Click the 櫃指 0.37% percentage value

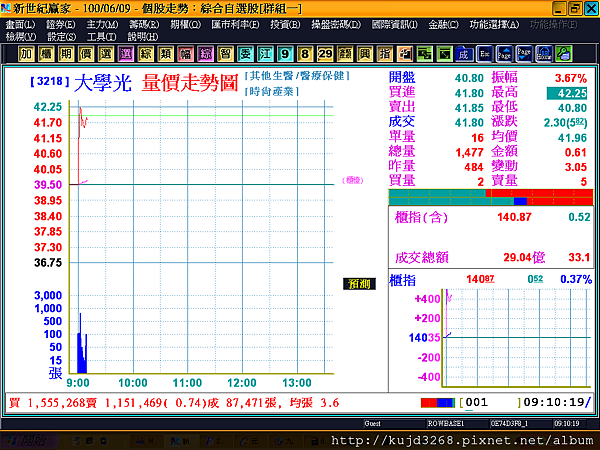pos(576,279)
